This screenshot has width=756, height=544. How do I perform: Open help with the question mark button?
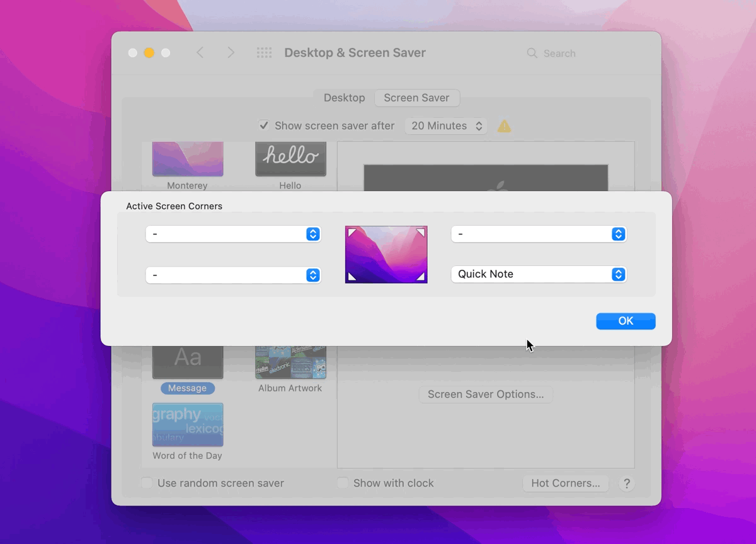tap(626, 483)
